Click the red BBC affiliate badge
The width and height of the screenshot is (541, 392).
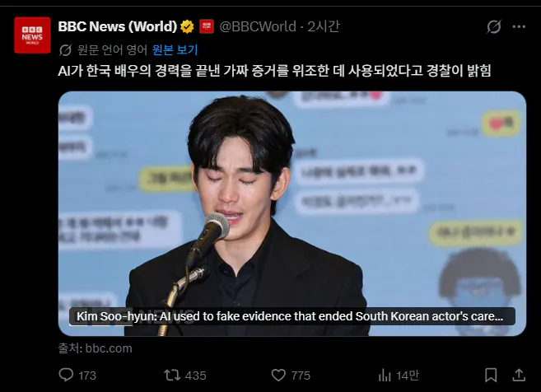(x=207, y=26)
